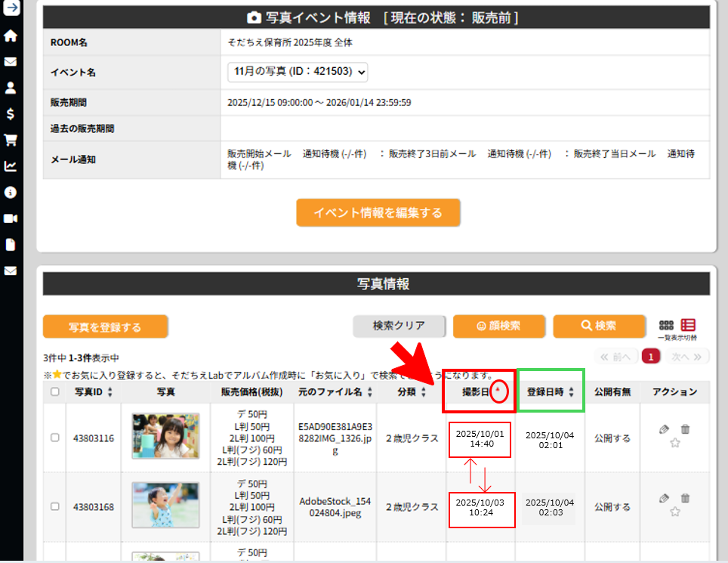Click the dollar sign sidebar icon
Viewport: 728px width, 563px height.
click(x=11, y=114)
